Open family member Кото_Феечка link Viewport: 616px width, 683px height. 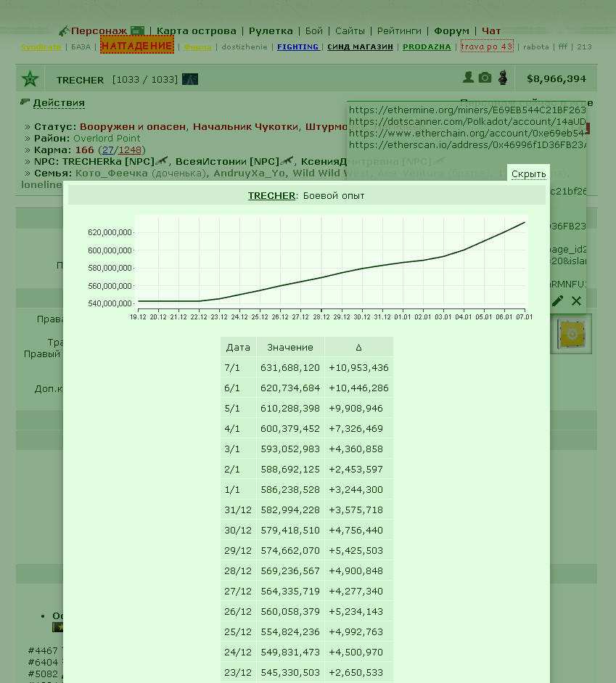pyautogui.click(x=112, y=173)
